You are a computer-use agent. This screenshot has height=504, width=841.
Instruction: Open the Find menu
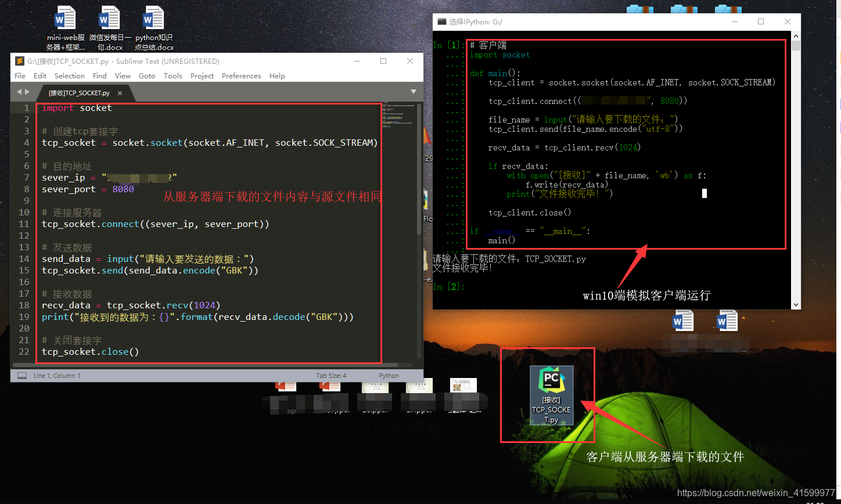[100, 75]
